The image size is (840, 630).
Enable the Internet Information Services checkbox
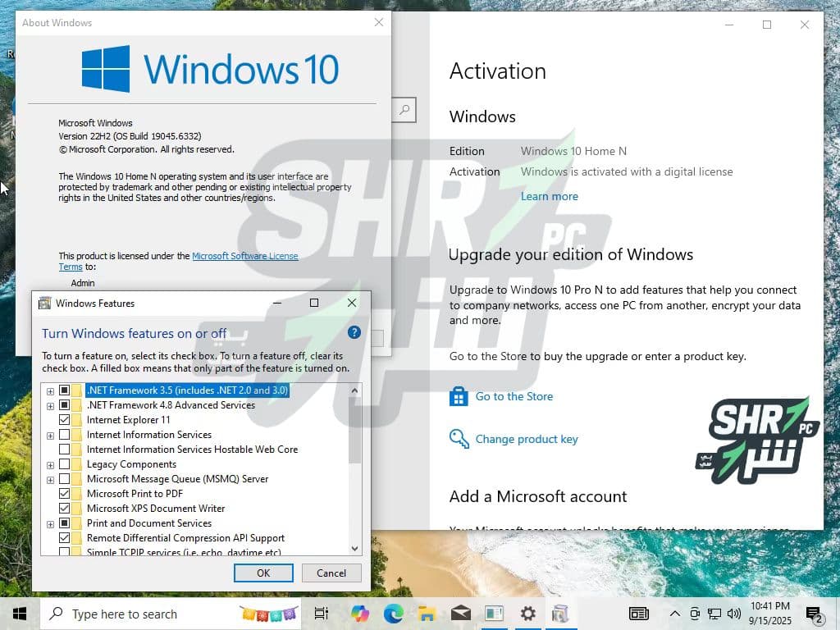coord(64,435)
